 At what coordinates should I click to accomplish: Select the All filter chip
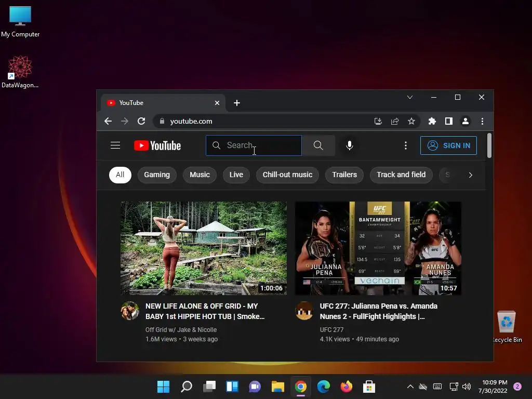pyautogui.click(x=120, y=175)
